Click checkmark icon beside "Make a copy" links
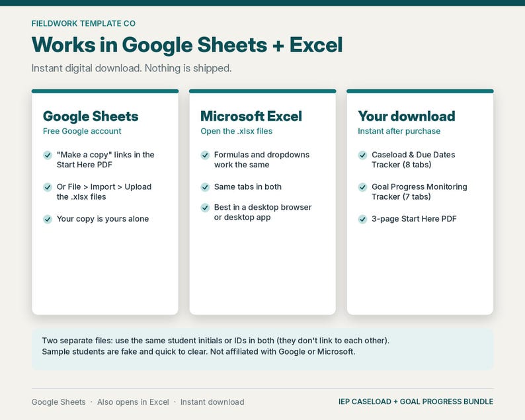 [48, 155]
